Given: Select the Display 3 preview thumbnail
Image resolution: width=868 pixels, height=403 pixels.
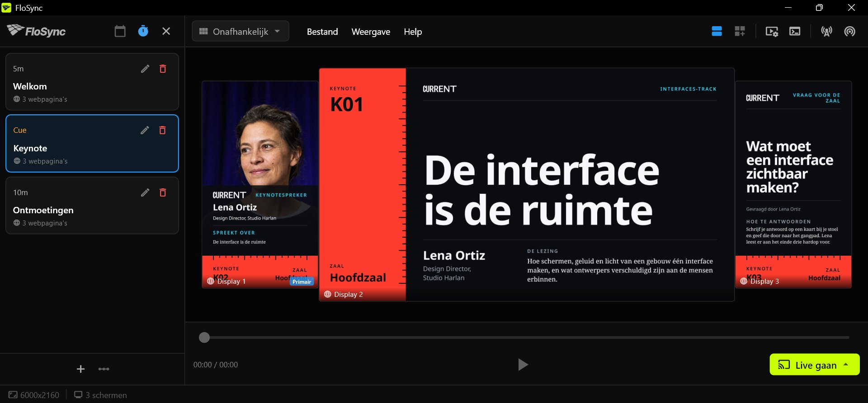Looking at the screenshot, I should [793, 184].
